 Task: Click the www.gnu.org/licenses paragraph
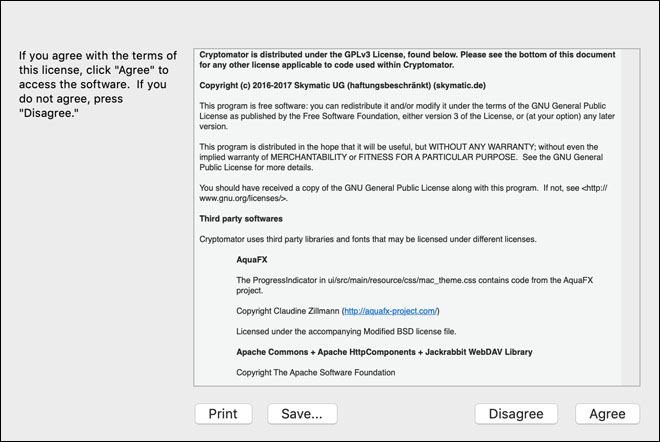403,193
